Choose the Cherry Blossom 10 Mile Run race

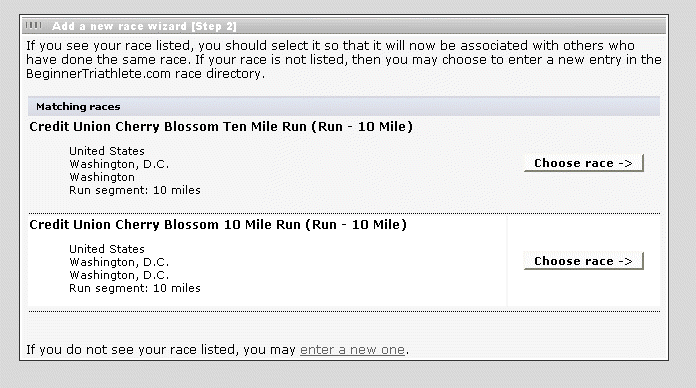point(584,261)
